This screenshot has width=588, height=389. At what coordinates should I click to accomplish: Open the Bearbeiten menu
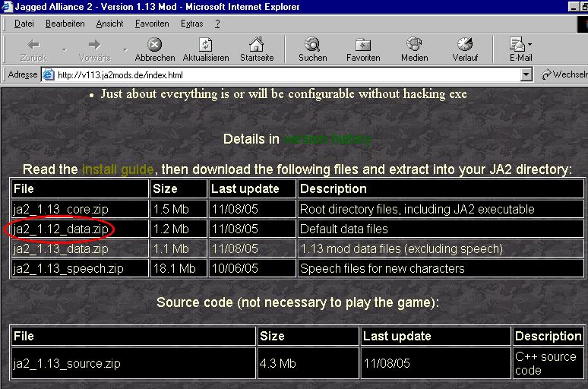click(65, 24)
